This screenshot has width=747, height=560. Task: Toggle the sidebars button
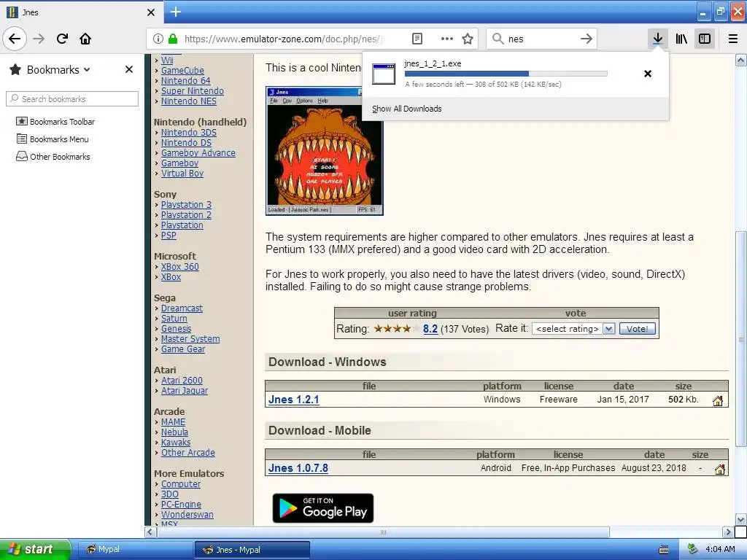(705, 39)
